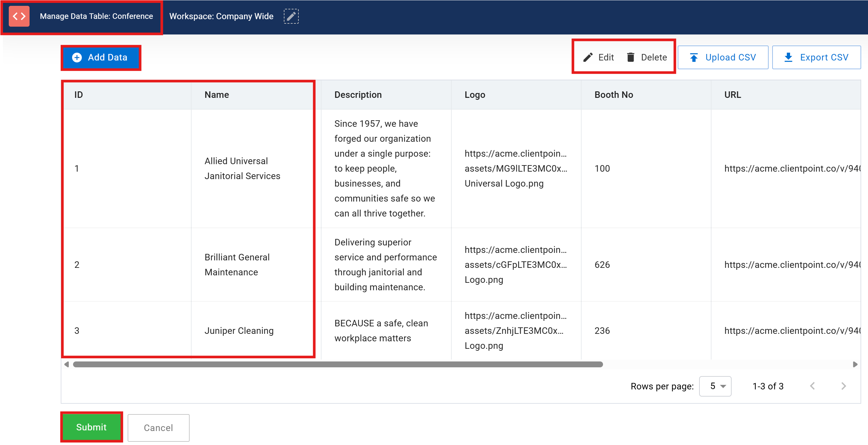Click the Booth No column header
Screen dimensions: 868x445
pyautogui.click(x=646, y=95)
